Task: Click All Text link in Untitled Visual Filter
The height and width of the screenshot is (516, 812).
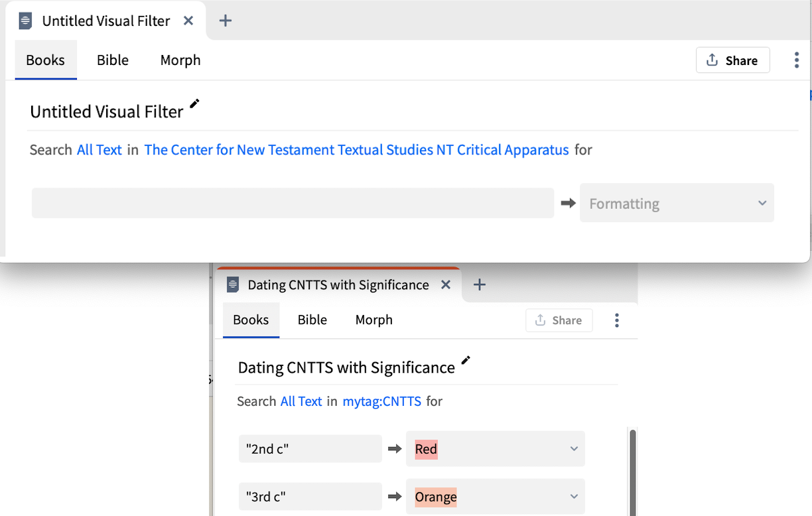Action: pyautogui.click(x=100, y=150)
